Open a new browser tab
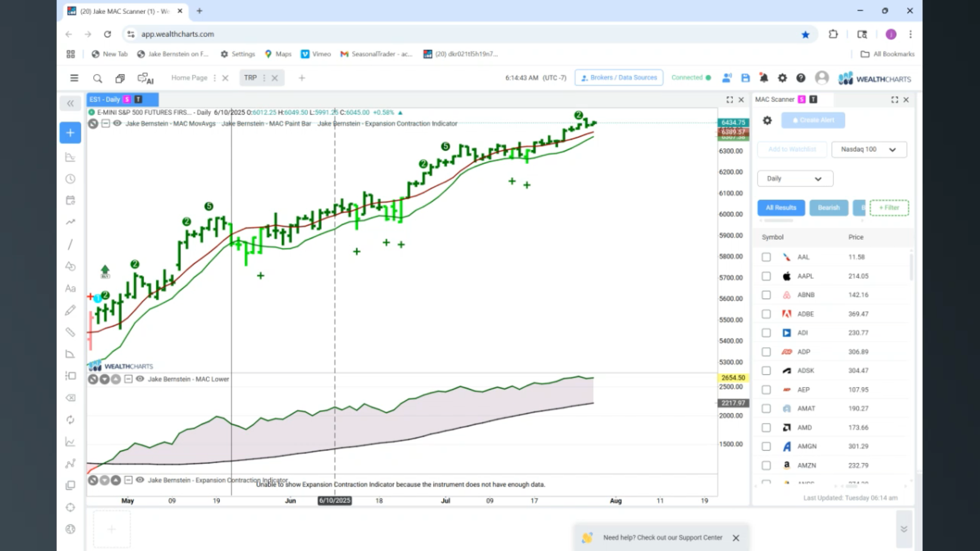980x551 pixels. 200,11
